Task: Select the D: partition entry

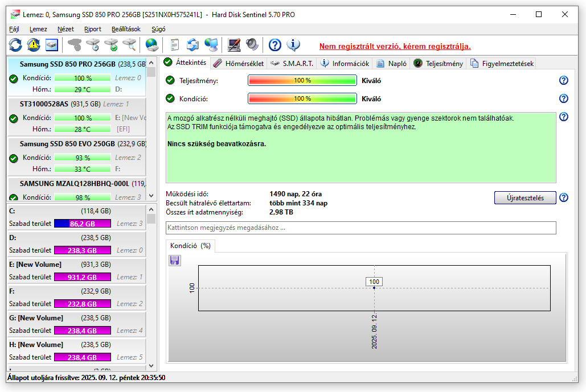Action: tap(77, 244)
